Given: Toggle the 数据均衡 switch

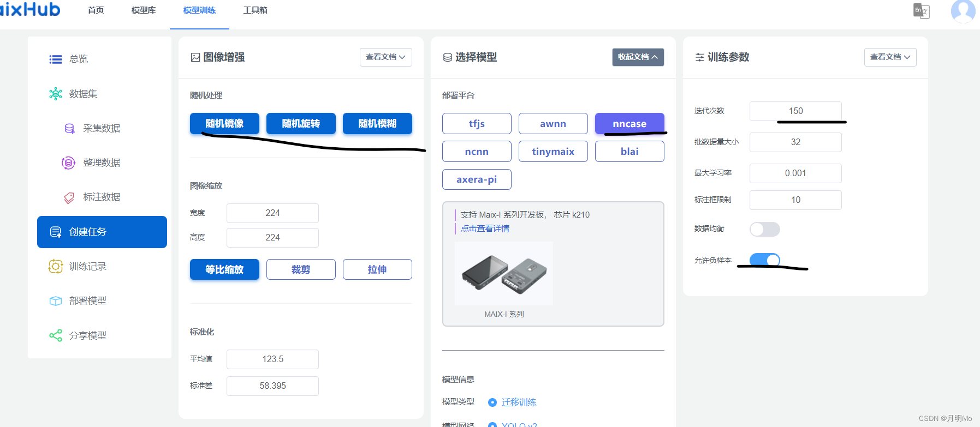Looking at the screenshot, I should (765, 229).
